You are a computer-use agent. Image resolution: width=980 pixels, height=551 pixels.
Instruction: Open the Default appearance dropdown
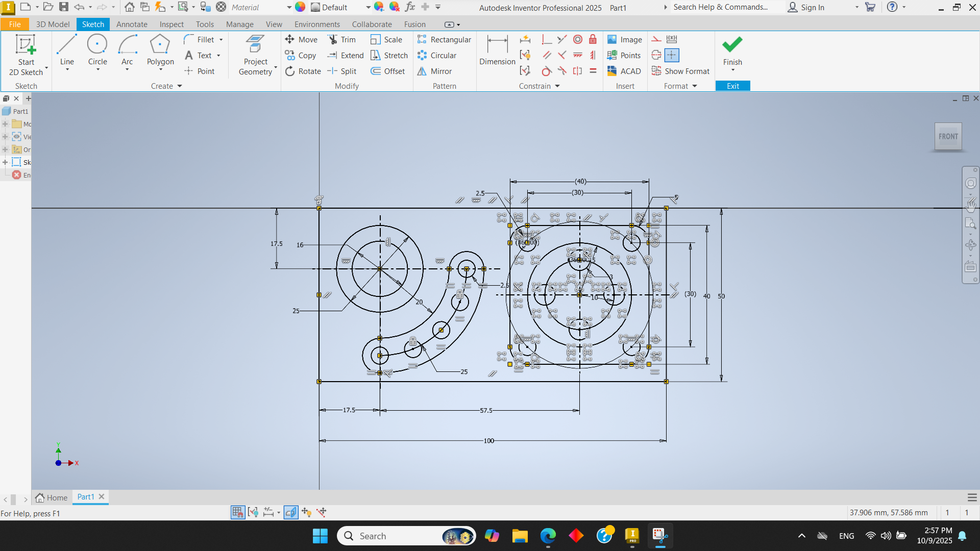click(368, 8)
